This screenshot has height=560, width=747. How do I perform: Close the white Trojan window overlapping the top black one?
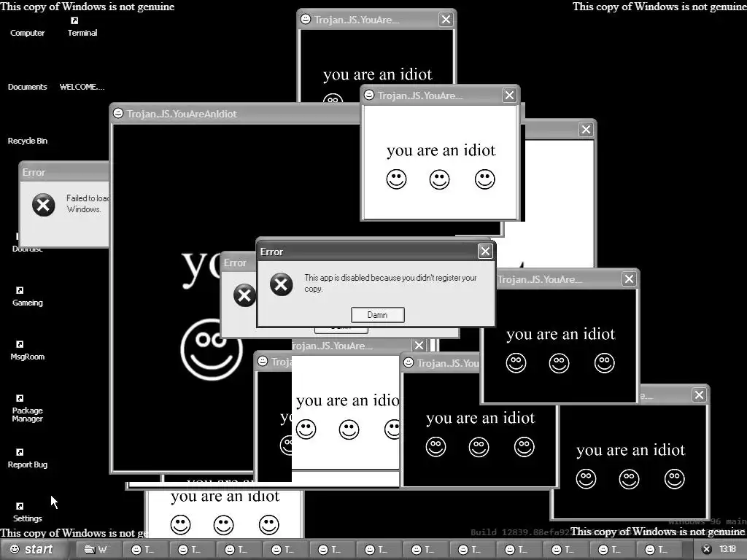[509, 96]
